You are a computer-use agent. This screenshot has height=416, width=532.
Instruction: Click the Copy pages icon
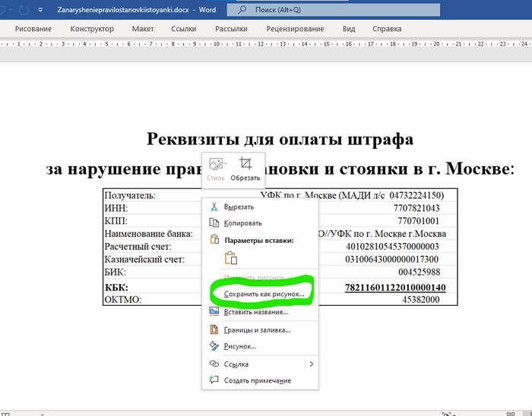point(214,223)
